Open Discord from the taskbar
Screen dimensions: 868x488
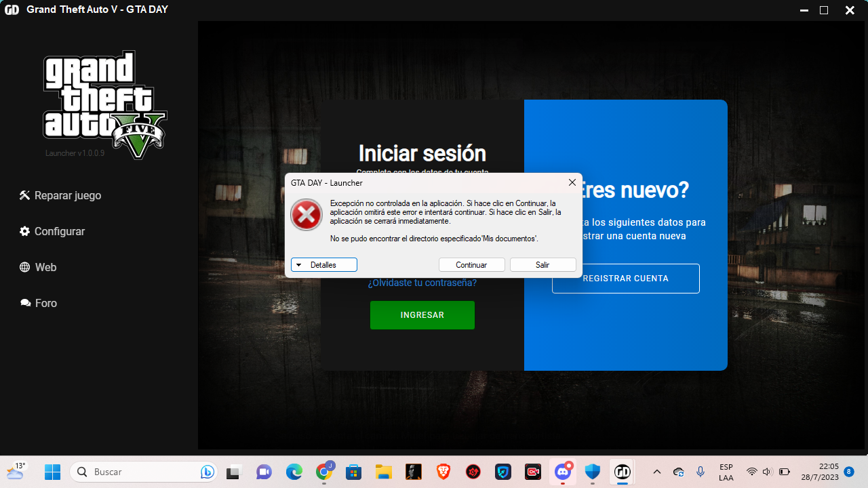click(563, 472)
